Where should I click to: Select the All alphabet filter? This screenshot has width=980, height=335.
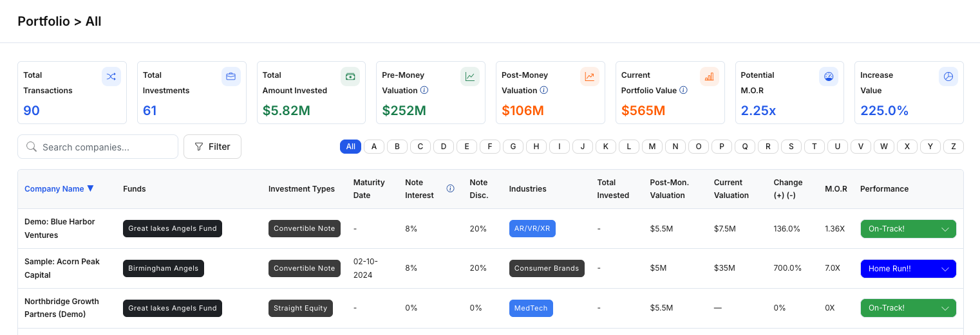pyautogui.click(x=350, y=147)
